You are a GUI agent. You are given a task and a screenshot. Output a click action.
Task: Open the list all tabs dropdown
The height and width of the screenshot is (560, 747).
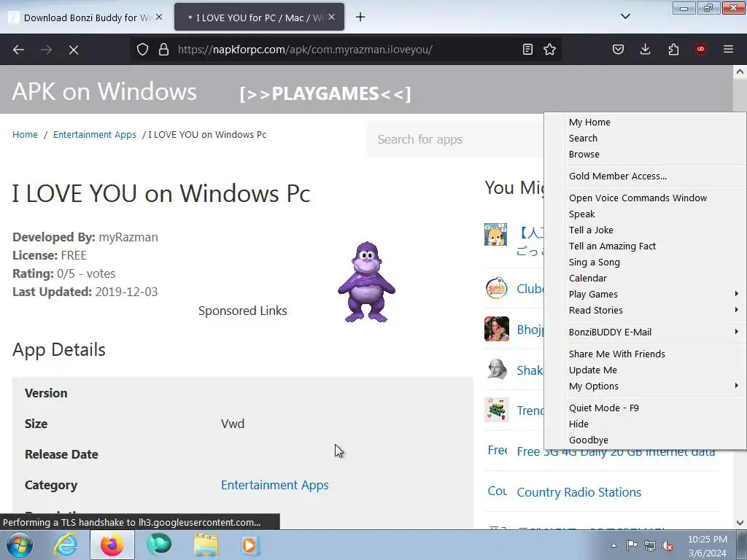[625, 17]
